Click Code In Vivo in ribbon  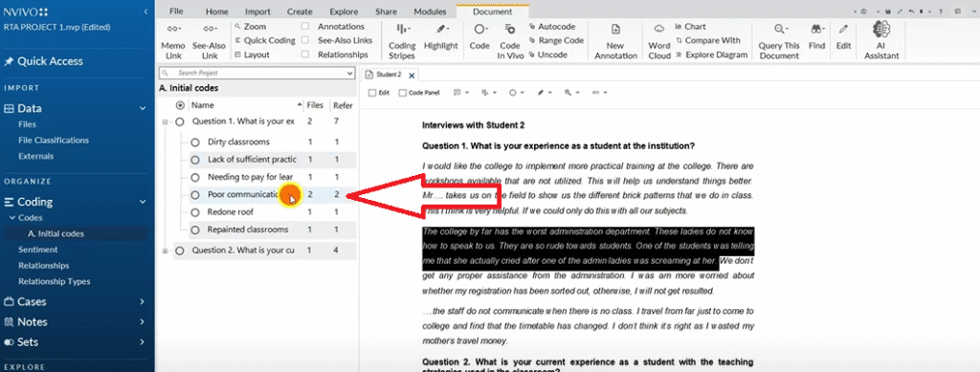coord(509,42)
